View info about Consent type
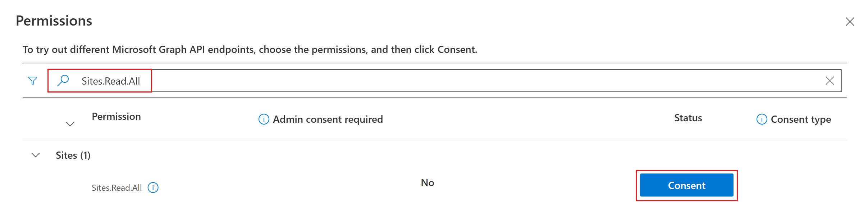868x221 pixels. (x=761, y=119)
